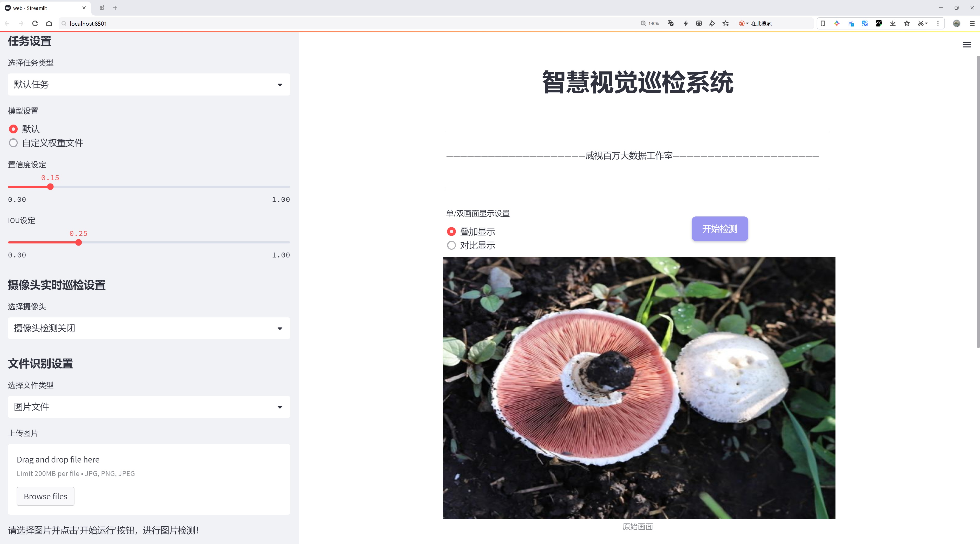Add bookmark with star-plus icon
Screen dimensions: 980x544
[x=726, y=24]
